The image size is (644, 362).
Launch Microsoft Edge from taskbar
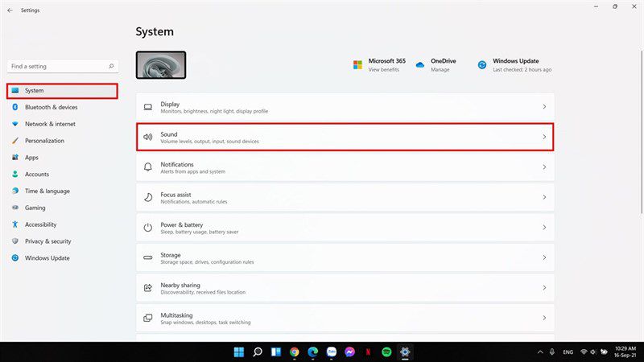point(313,352)
